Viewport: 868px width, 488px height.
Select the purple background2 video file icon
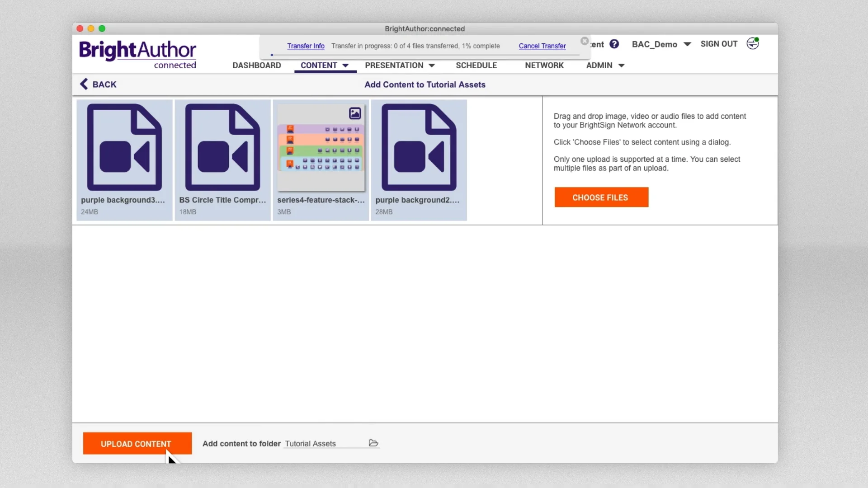419,147
